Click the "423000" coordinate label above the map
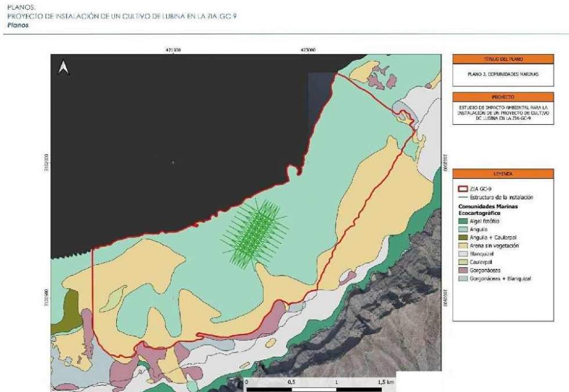 coord(308,50)
